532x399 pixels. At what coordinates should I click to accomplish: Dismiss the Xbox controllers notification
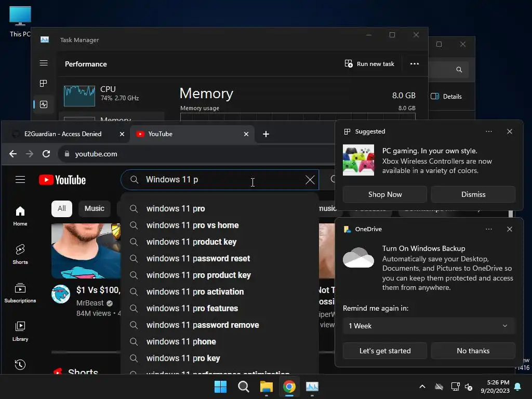pyautogui.click(x=473, y=194)
